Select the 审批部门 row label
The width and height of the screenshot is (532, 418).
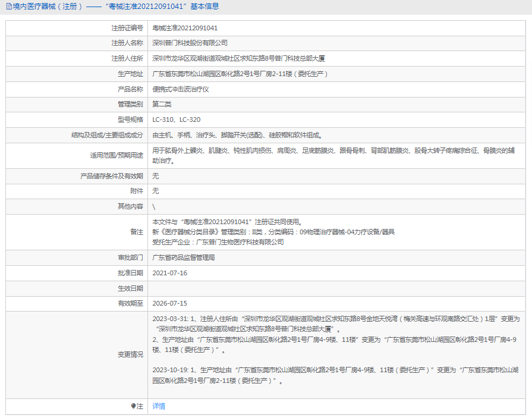point(130,257)
